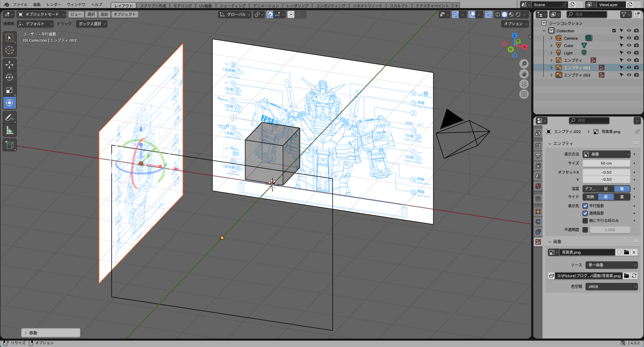The height and width of the screenshot is (347, 644).
Task: Switch to orthographic/perspective grid view icon
Action: (x=524, y=94)
